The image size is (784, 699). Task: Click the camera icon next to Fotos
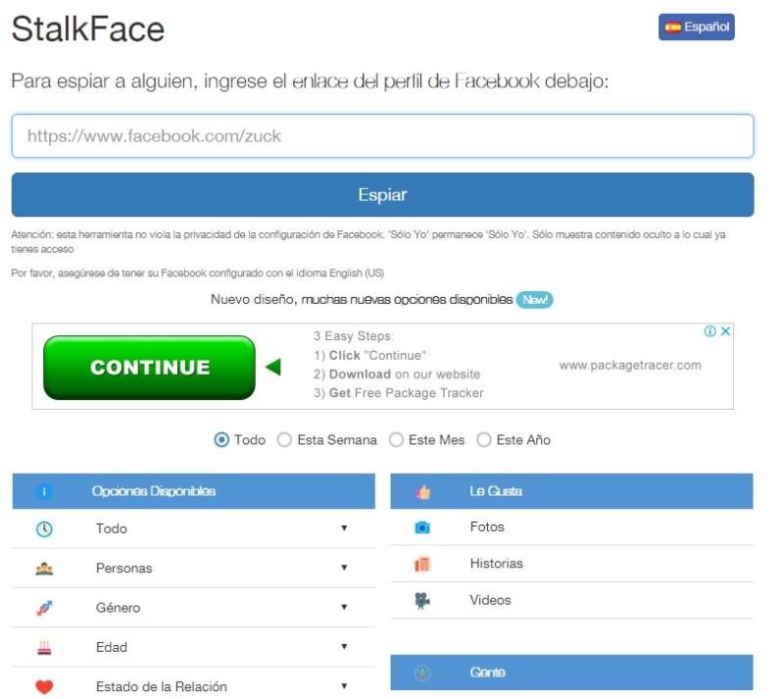click(x=422, y=527)
